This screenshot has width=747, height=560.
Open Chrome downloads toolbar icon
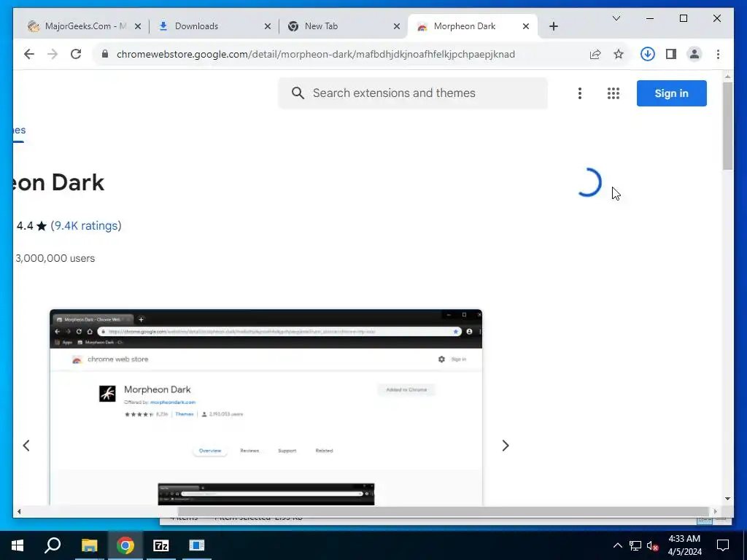(648, 54)
